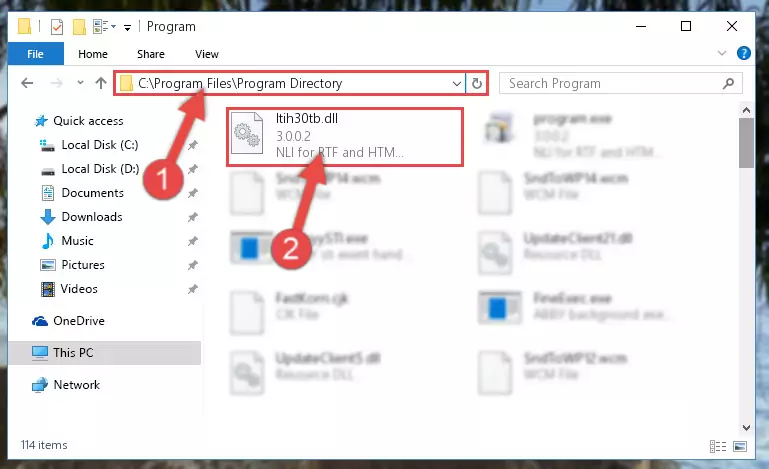Screen dimensions: 769x469
Task: Switch to the Home tab
Action: coord(93,54)
